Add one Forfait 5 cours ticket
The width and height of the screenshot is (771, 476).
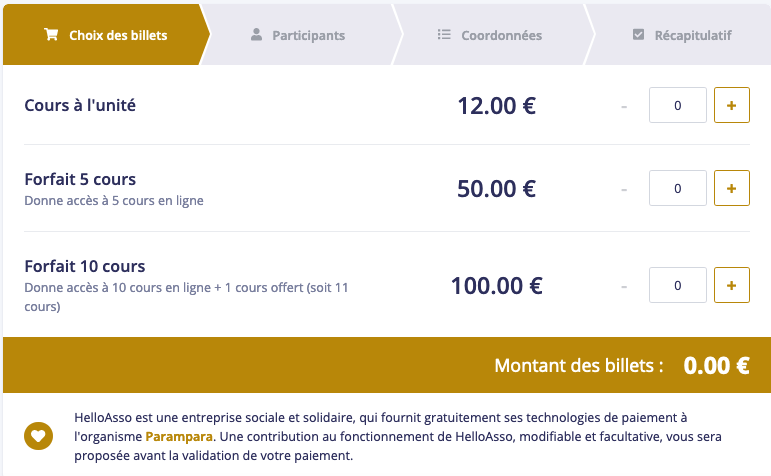pos(731,188)
